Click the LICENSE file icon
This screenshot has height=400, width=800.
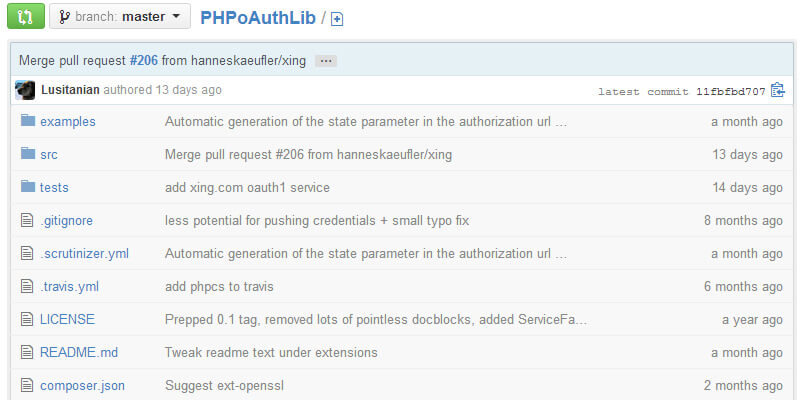tap(27, 319)
